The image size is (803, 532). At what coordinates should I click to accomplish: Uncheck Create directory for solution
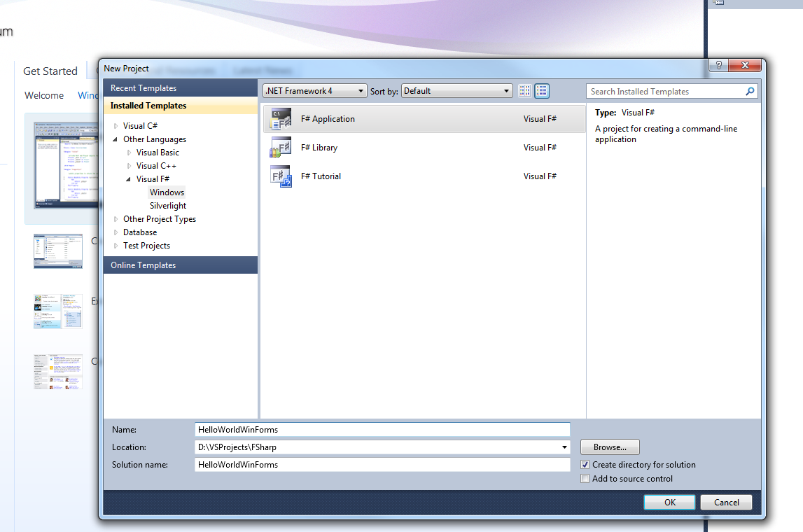[x=585, y=465]
